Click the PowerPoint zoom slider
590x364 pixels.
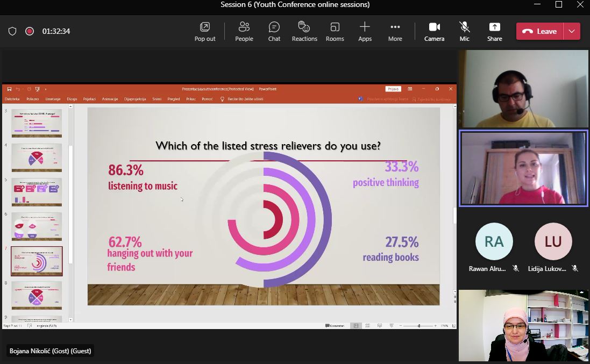click(419, 326)
